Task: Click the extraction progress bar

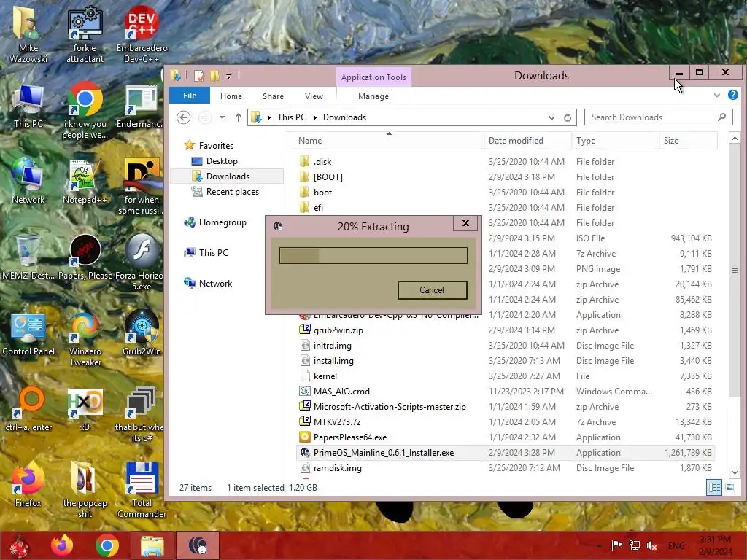Action: click(373, 256)
